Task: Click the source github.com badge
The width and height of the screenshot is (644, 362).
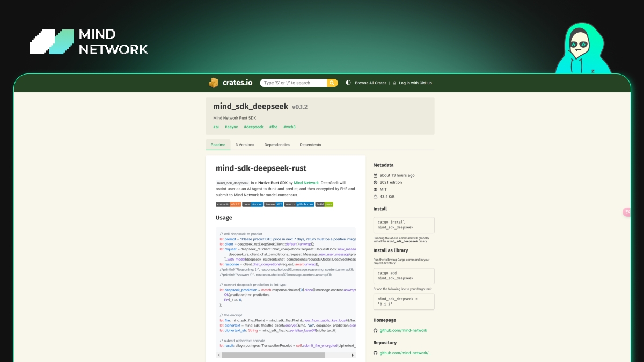Action: (x=299, y=204)
